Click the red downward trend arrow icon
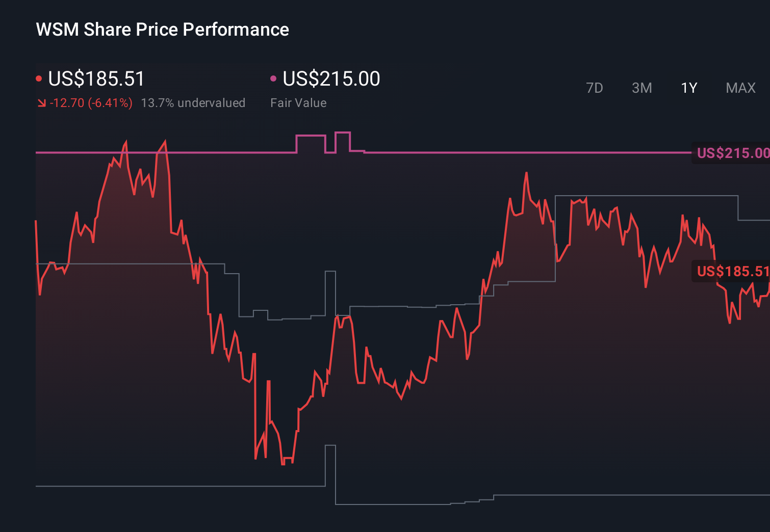Viewport: 770px width, 532px height. point(41,102)
